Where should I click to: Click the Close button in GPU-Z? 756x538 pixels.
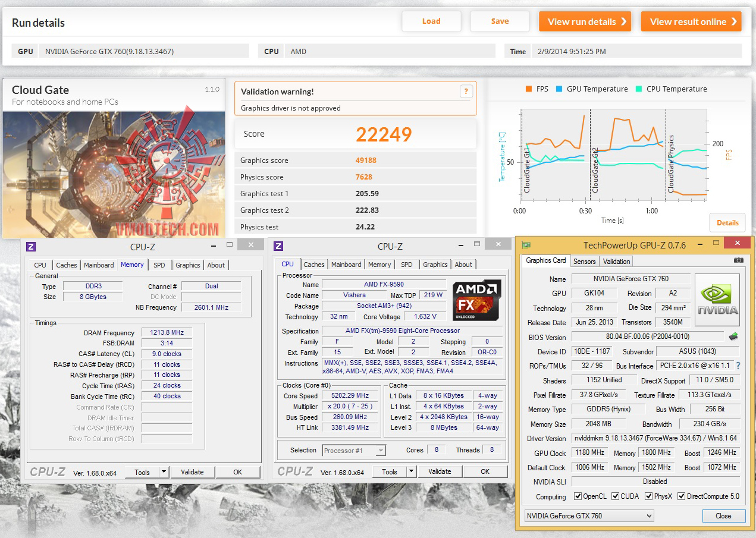point(723,516)
